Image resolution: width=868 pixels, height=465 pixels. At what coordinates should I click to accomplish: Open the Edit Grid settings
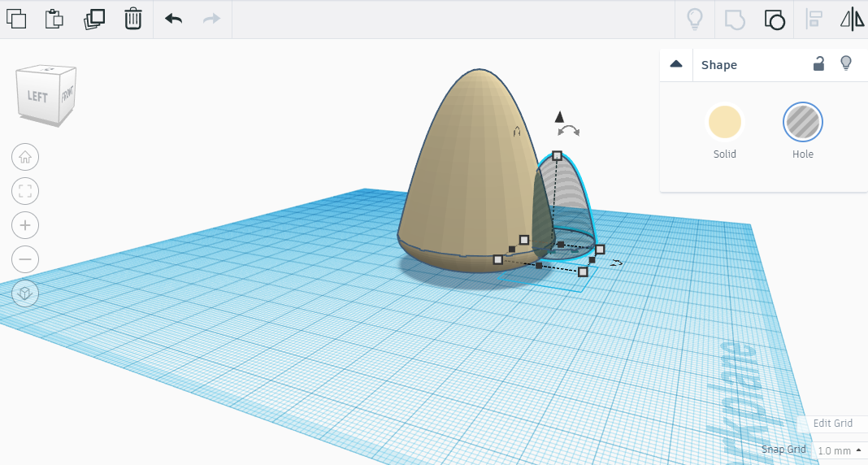(832, 423)
